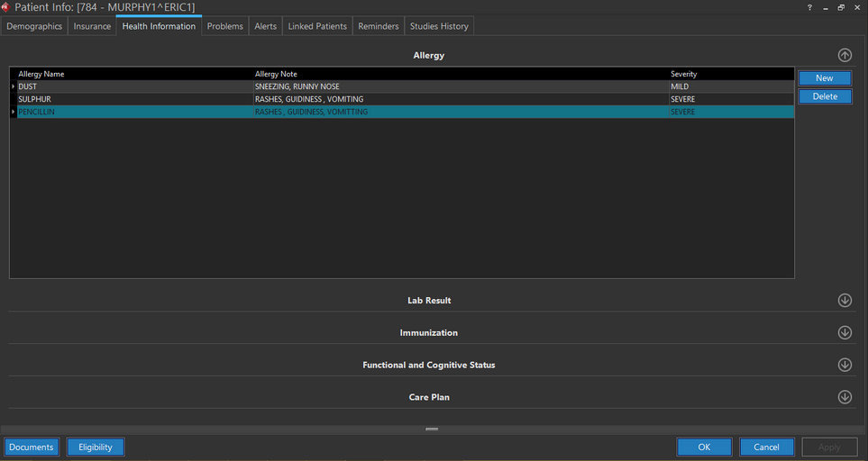
Task: Open the Studies History tab
Action: pyautogui.click(x=439, y=26)
